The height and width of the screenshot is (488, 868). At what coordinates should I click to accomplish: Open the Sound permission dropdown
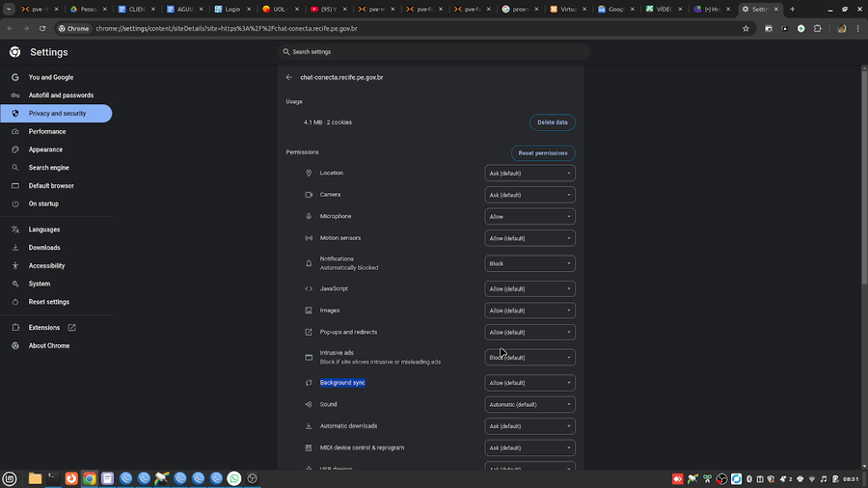coord(529,404)
